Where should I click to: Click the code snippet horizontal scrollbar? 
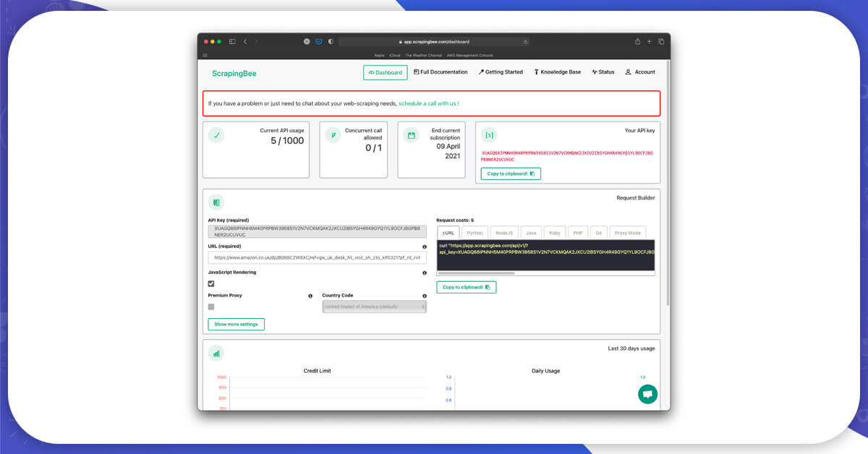coord(476,273)
